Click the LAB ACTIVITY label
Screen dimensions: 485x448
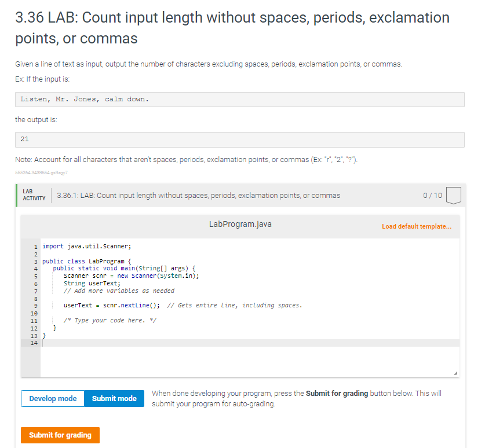point(34,195)
